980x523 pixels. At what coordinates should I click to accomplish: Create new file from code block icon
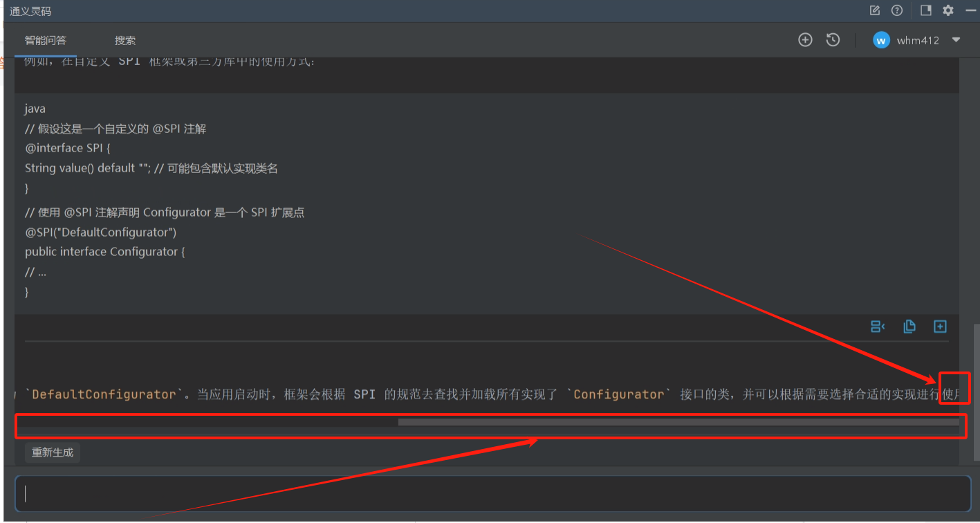pos(940,327)
